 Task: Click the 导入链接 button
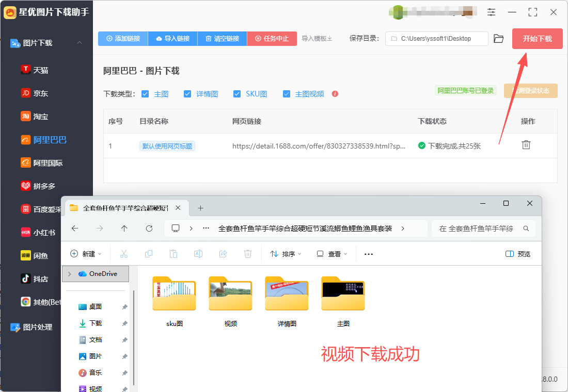173,38
